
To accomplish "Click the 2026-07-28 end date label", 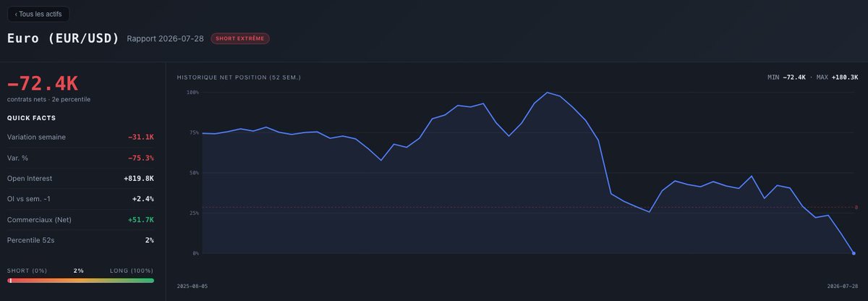I will point(843,286).
